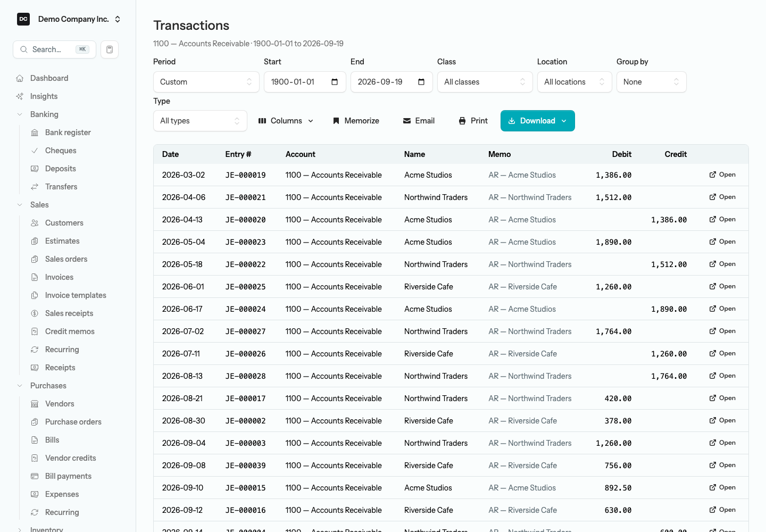Click the Memorize button
This screenshot has width=766, height=532.
pyautogui.click(x=356, y=121)
